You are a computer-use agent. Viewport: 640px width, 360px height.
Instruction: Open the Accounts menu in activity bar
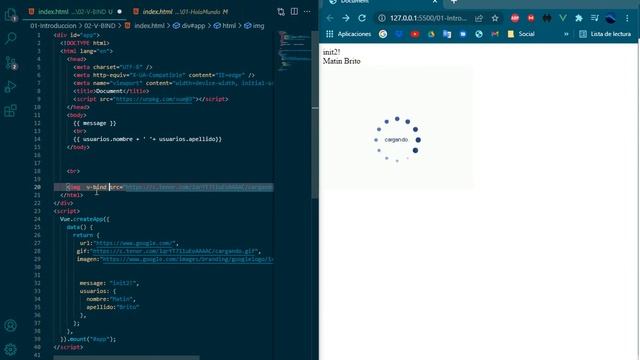10,325
